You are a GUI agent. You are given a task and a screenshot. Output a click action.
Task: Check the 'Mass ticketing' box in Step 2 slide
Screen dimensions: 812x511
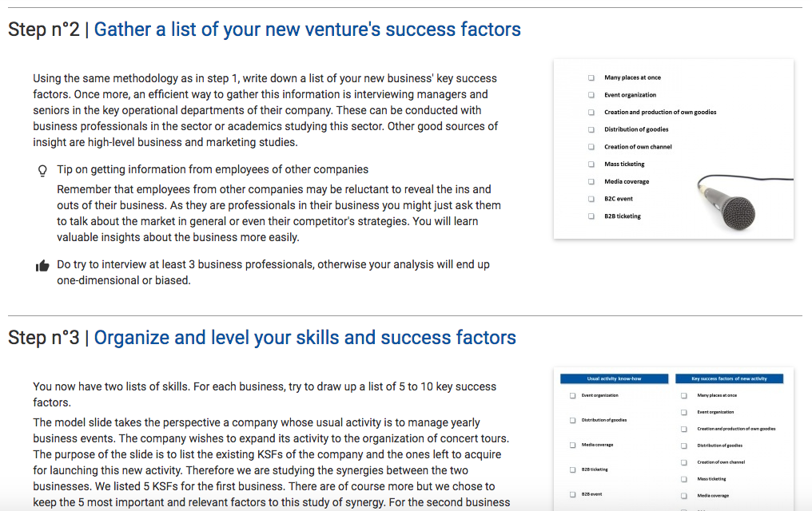click(x=591, y=164)
